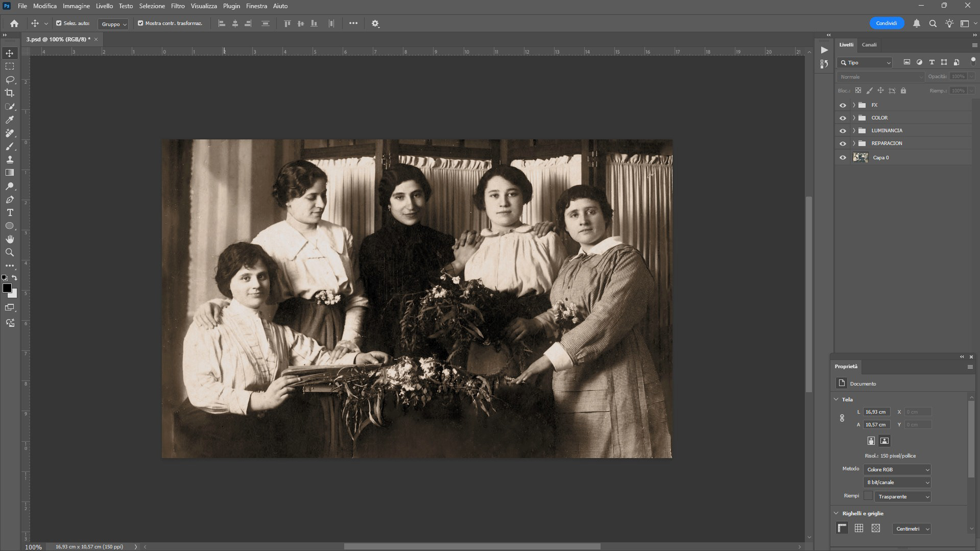Select the Lasso tool
Image resolution: width=980 pixels, height=551 pixels.
[10, 80]
